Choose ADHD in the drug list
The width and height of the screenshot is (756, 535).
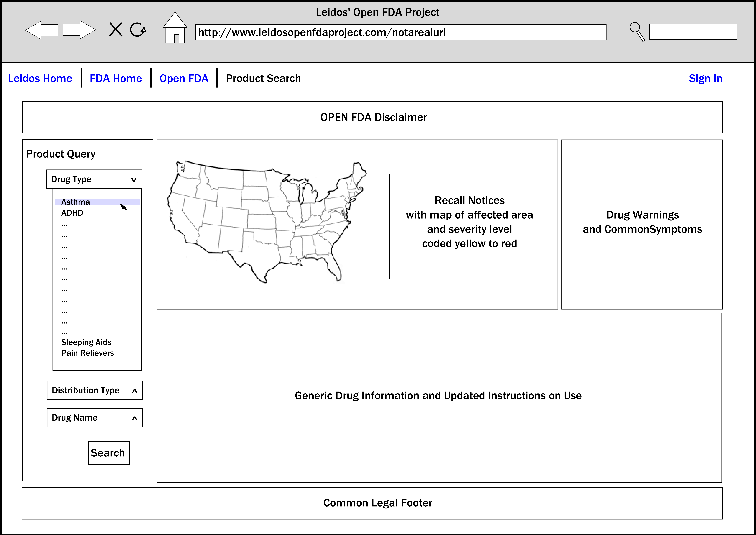click(72, 213)
